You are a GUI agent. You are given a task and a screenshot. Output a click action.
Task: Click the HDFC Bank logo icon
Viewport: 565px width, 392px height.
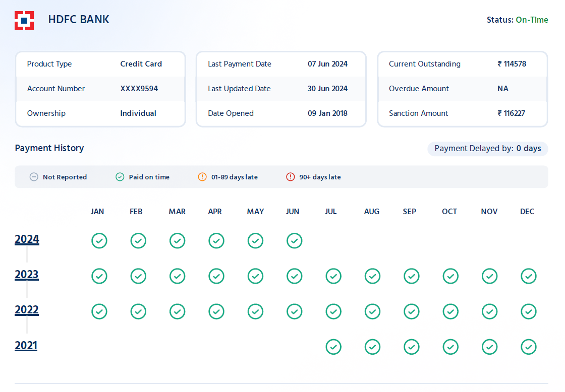click(x=24, y=21)
